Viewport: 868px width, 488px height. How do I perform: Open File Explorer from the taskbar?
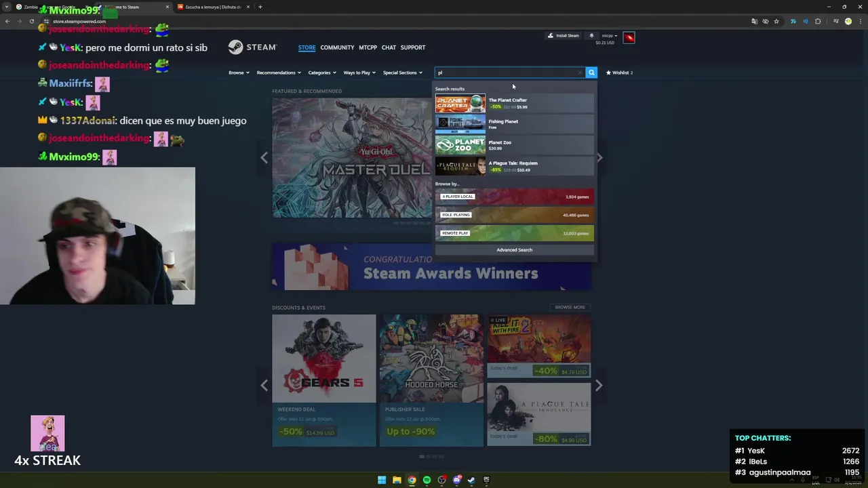[x=397, y=480]
